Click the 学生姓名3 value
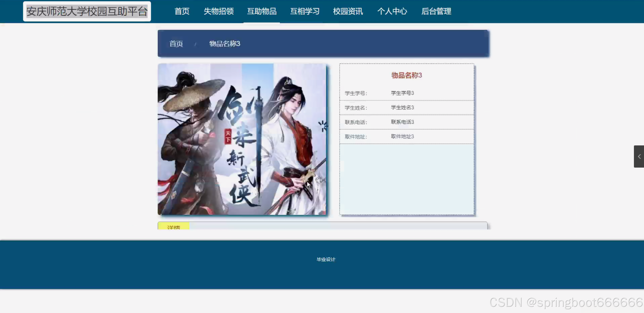Screen dimensions: 644x313 (402, 108)
